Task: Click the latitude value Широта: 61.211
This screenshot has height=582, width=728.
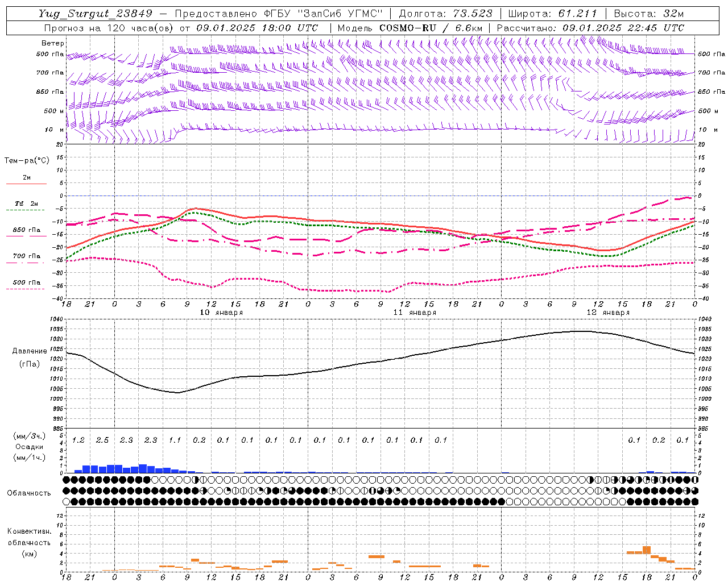Action: [552, 14]
